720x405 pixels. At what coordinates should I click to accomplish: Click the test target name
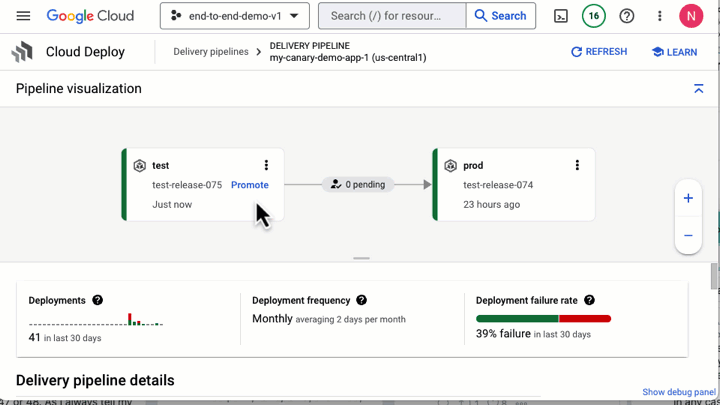tap(161, 165)
